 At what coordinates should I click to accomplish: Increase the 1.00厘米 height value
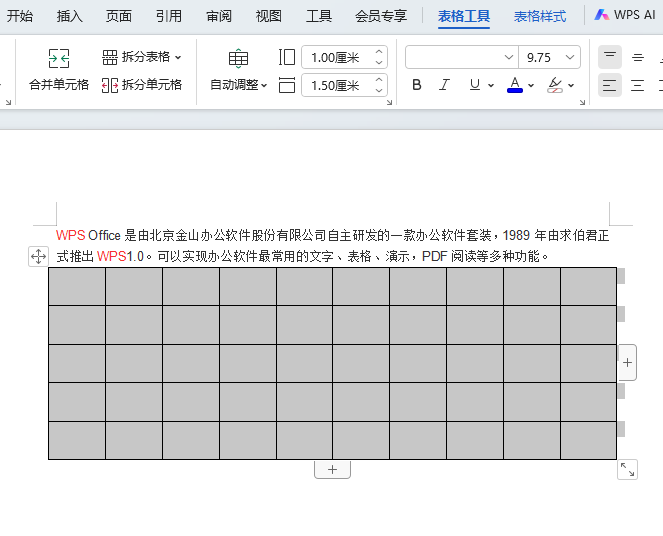(x=379, y=52)
